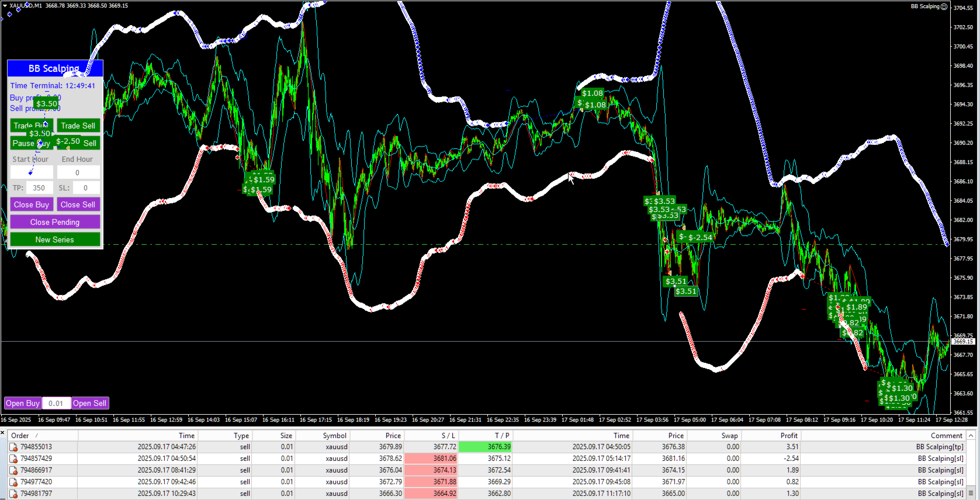Sort by the Type column header

pos(224,436)
